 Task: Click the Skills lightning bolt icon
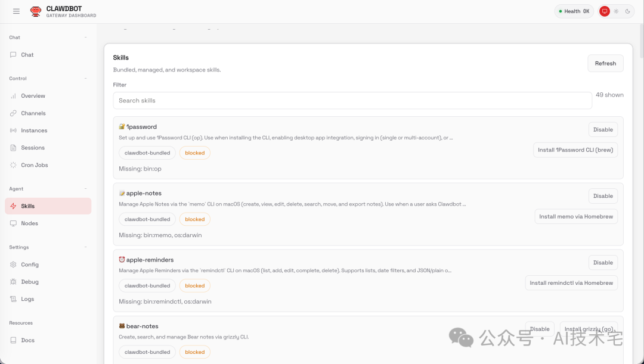[x=13, y=206]
